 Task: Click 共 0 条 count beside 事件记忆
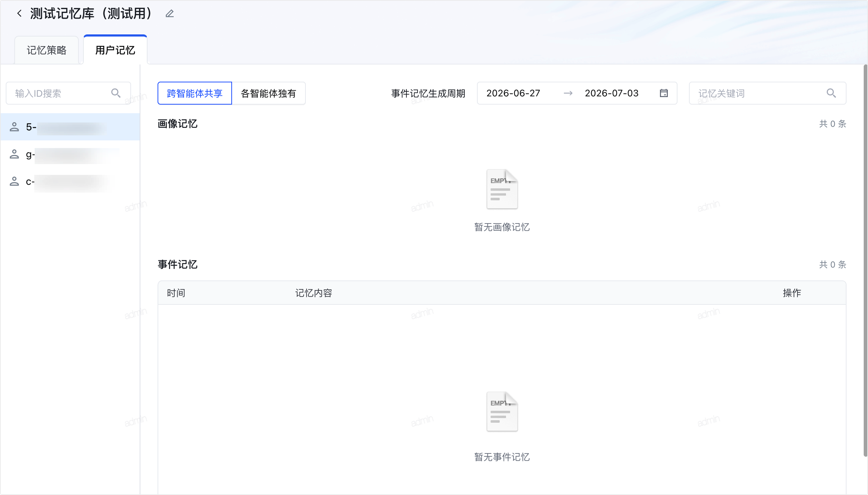833,264
